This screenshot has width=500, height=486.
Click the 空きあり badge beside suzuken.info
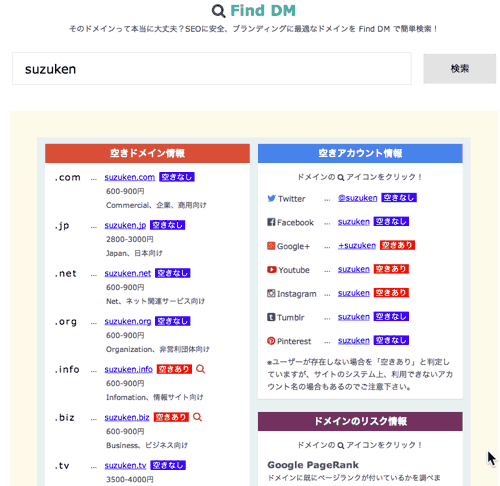pos(174,369)
